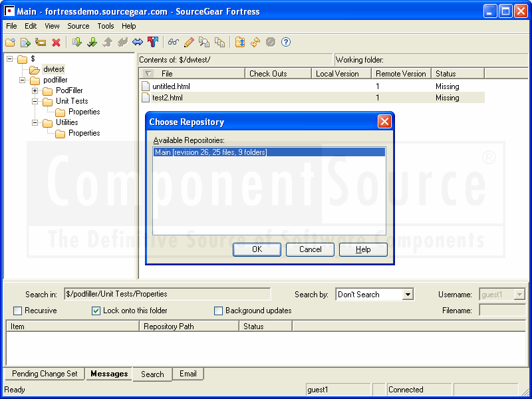Click the Fortress application icon in title bar
532x399 pixels.
[x=9, y=11]
